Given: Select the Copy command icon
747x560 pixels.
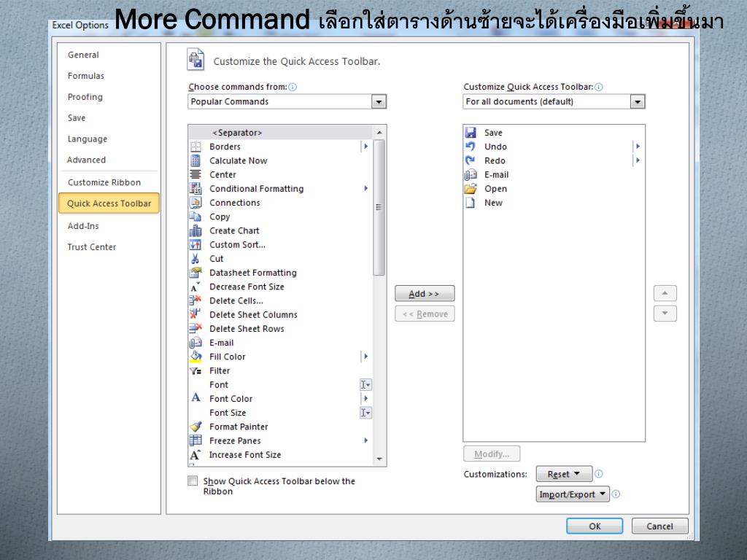Looking at the screenshot, I should click(196, 217).
